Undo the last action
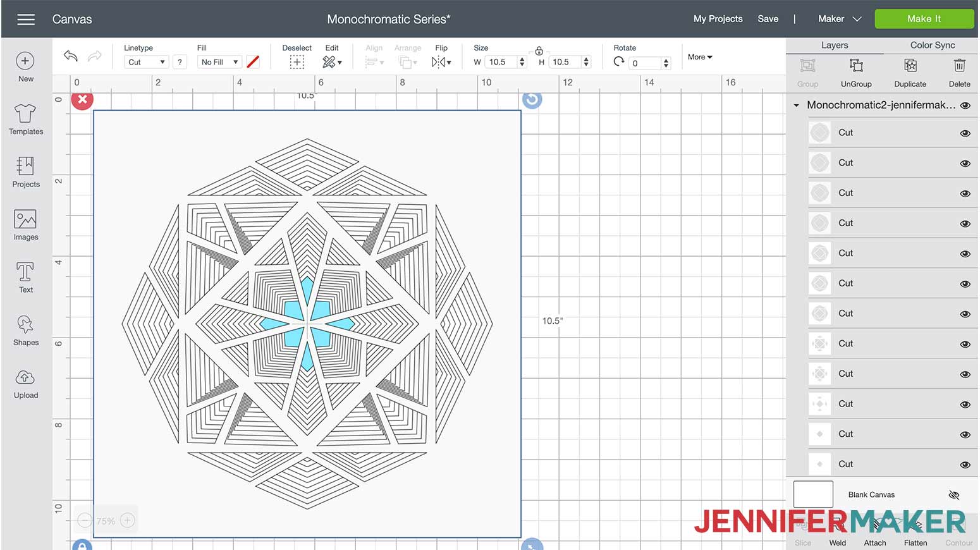The height and width of the screenshot is (550, 980). (71, 56)
